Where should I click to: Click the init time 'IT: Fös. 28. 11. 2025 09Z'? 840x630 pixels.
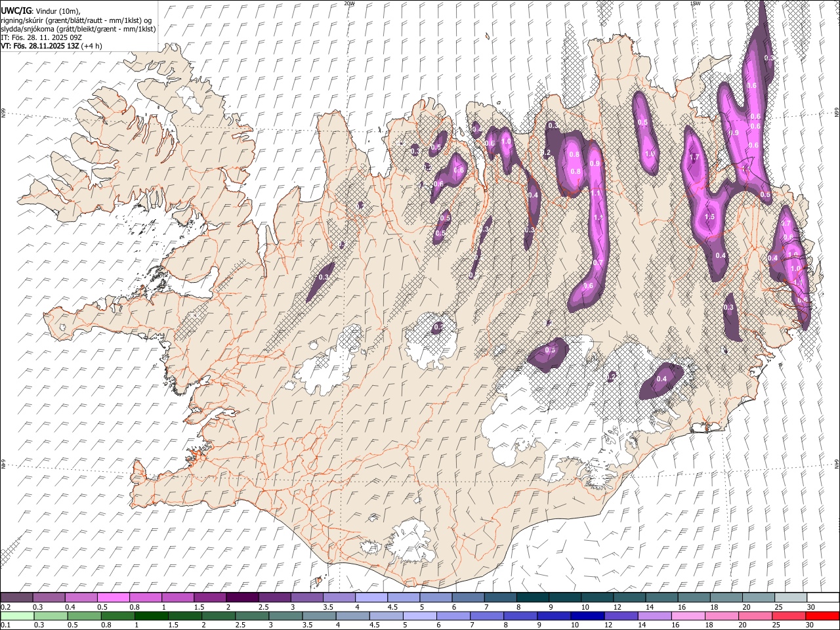pos(41,37)
